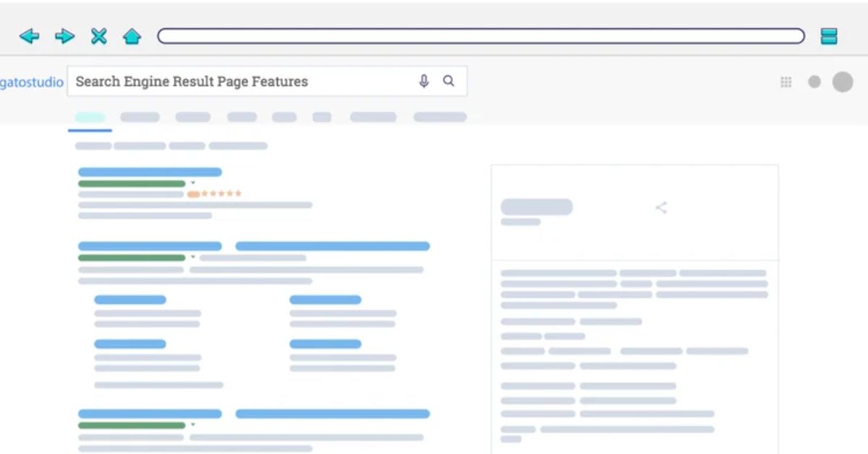Screen dimensions: 868x454
Task: Activate voice search microphone icon
Action: (424, 82)
